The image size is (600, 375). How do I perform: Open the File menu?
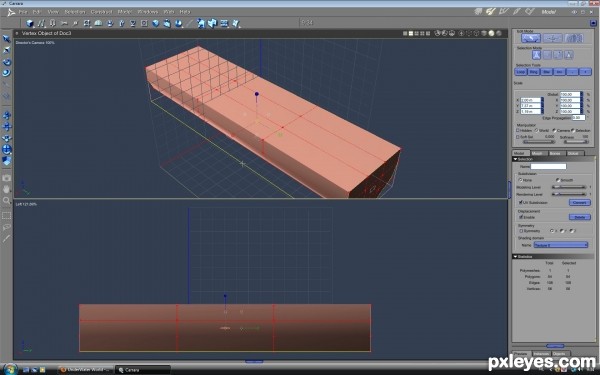tap(23, 12)
